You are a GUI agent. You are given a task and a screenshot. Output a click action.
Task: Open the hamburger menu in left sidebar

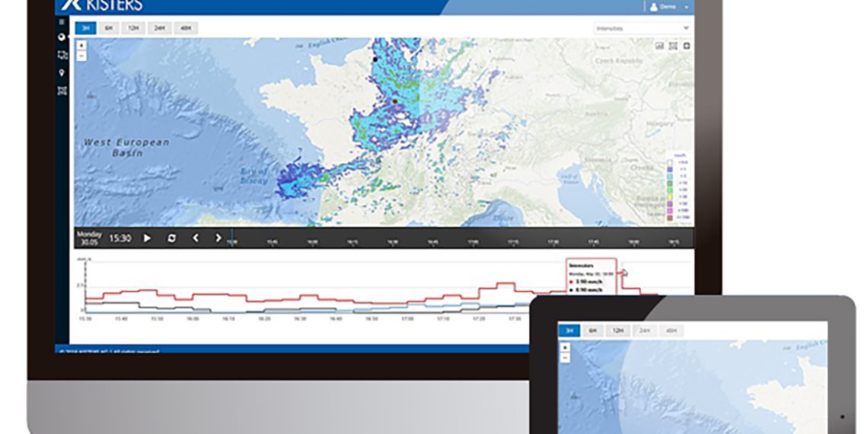(62, 22)
